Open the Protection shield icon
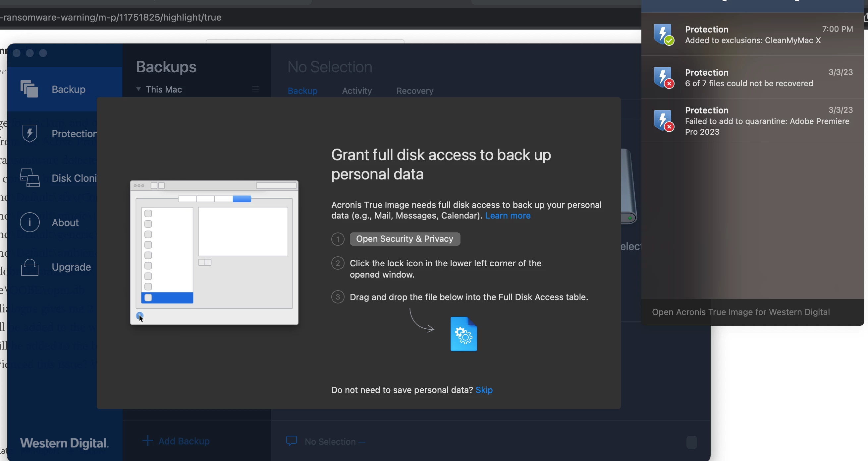The width and height of the screenshot is (868, 461). pyautogui.click(x=29, y=134)
